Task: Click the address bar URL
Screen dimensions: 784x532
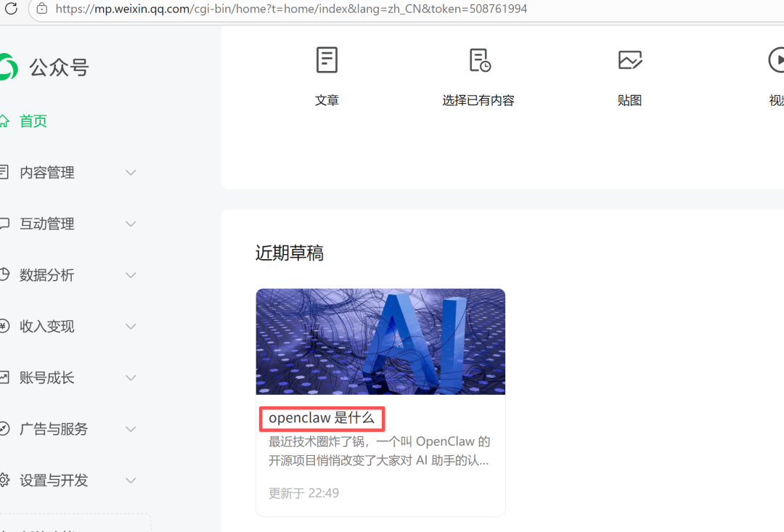Action: tap(291, 9)
